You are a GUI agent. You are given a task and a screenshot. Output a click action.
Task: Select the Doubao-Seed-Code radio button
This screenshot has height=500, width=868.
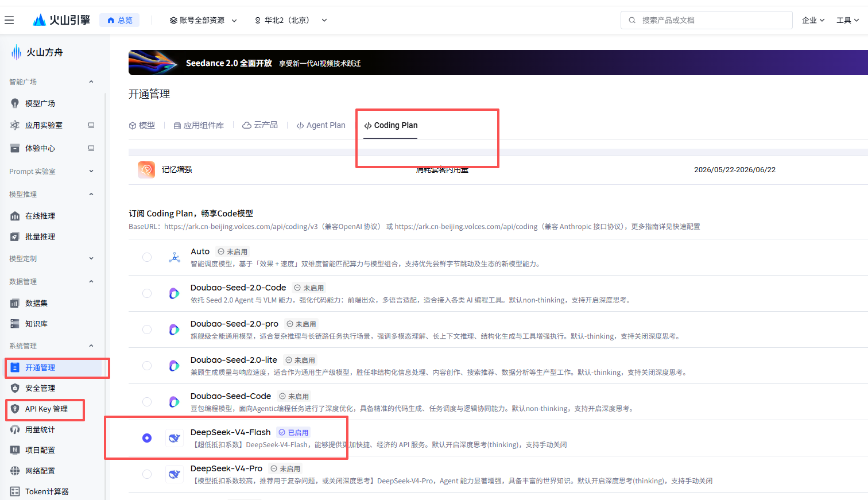147,402
